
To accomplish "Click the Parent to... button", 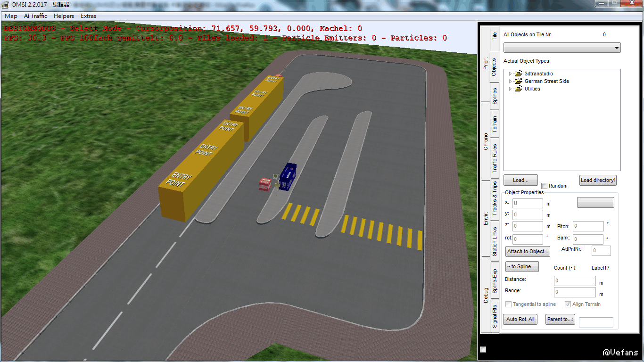I will (x=560, y=319).
